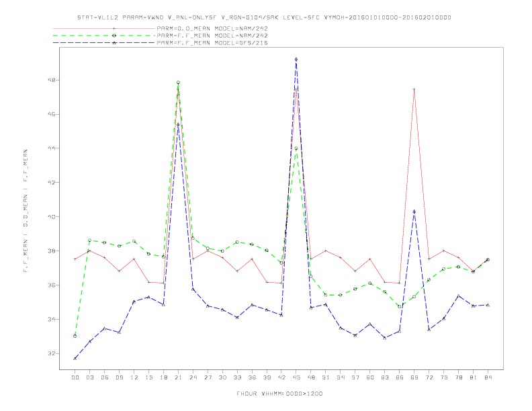
Task: Click x-axis forecast hour label 24
Action: tap(193, 377)
